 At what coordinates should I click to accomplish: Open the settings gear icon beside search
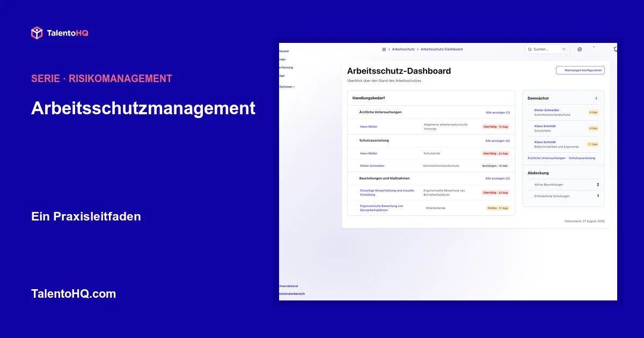pos(580,49)
